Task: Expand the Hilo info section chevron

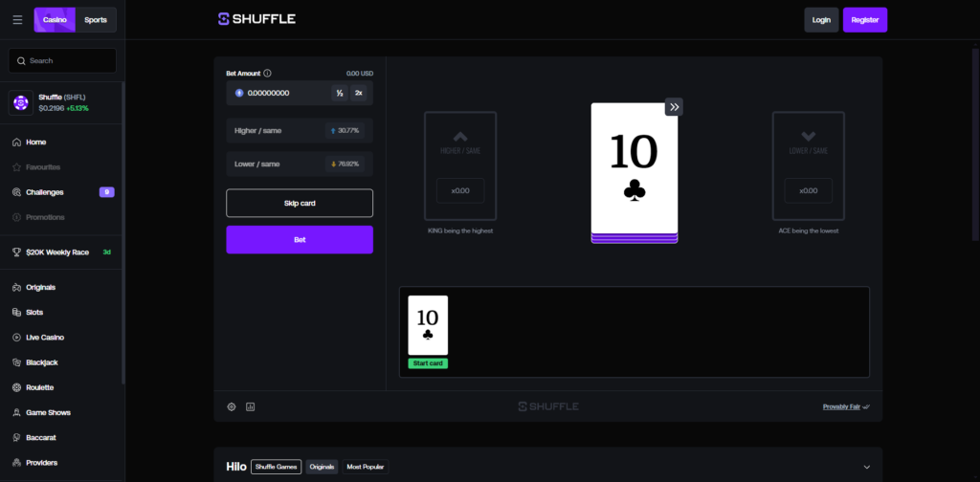Action: 867,467
